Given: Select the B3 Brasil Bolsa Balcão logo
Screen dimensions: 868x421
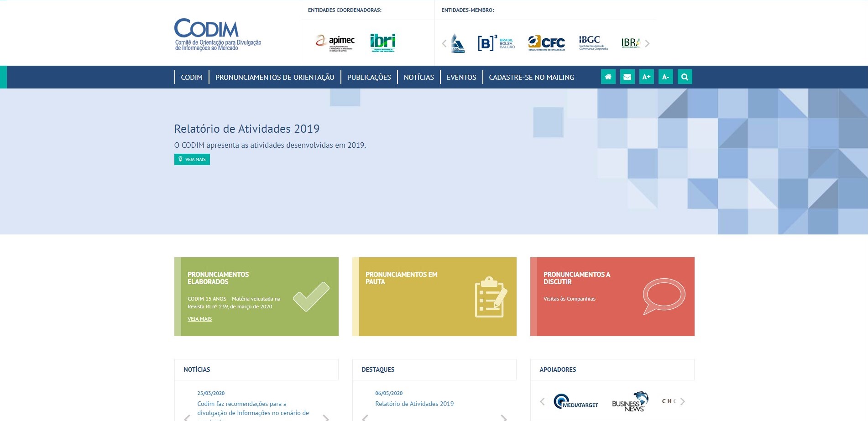Looking at the screenshot, I should pos(495,42).
